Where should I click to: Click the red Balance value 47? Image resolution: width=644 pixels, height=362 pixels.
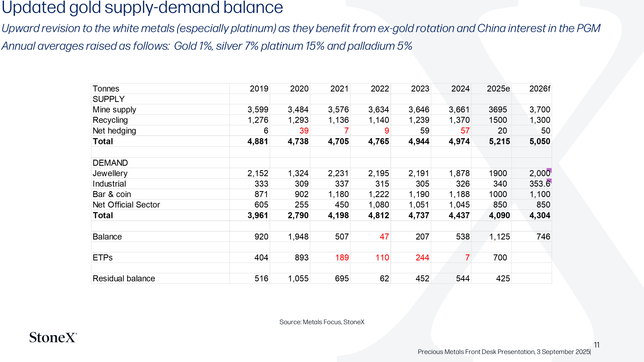click(x=384, y=237)
